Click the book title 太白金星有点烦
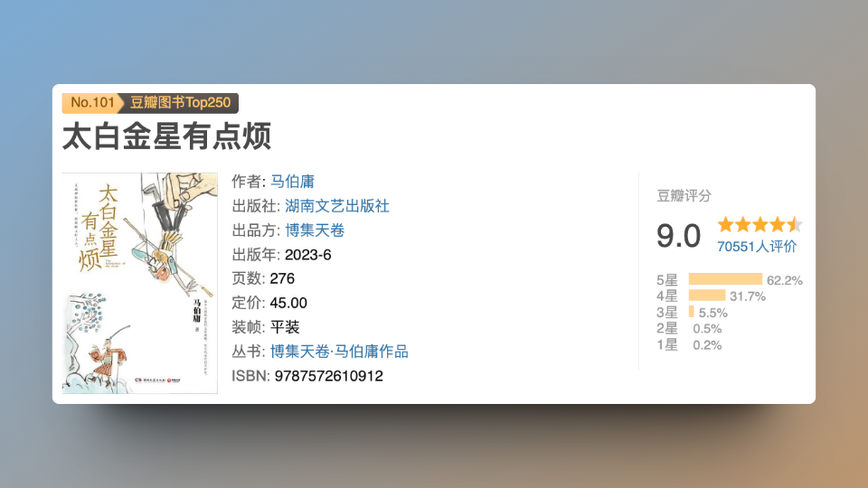Screen dimensions: 868x488 point(166,136)
